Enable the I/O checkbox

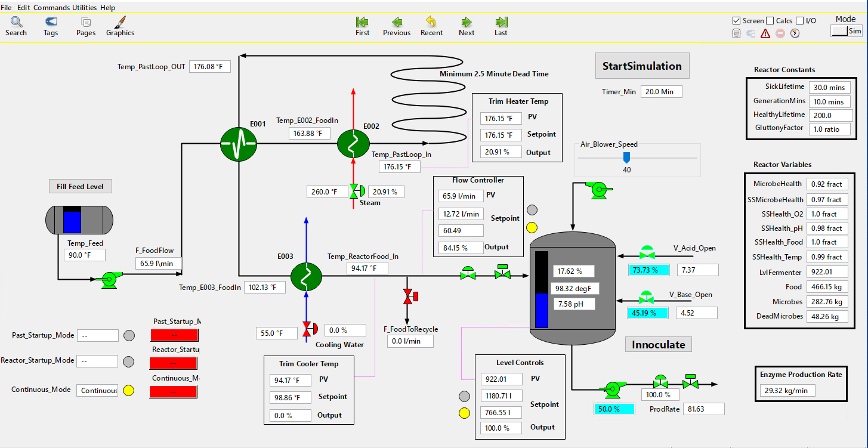click(x=800, y=20)
